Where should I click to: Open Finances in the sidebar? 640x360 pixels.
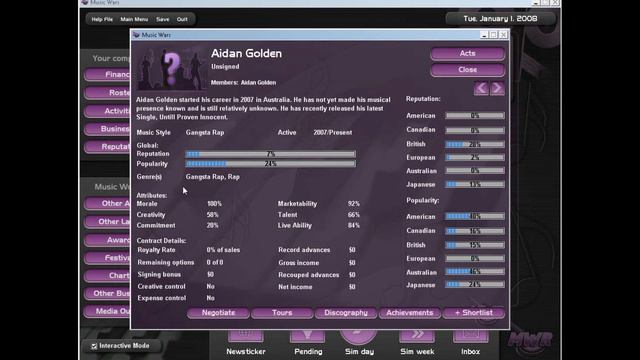click(107, 75)
